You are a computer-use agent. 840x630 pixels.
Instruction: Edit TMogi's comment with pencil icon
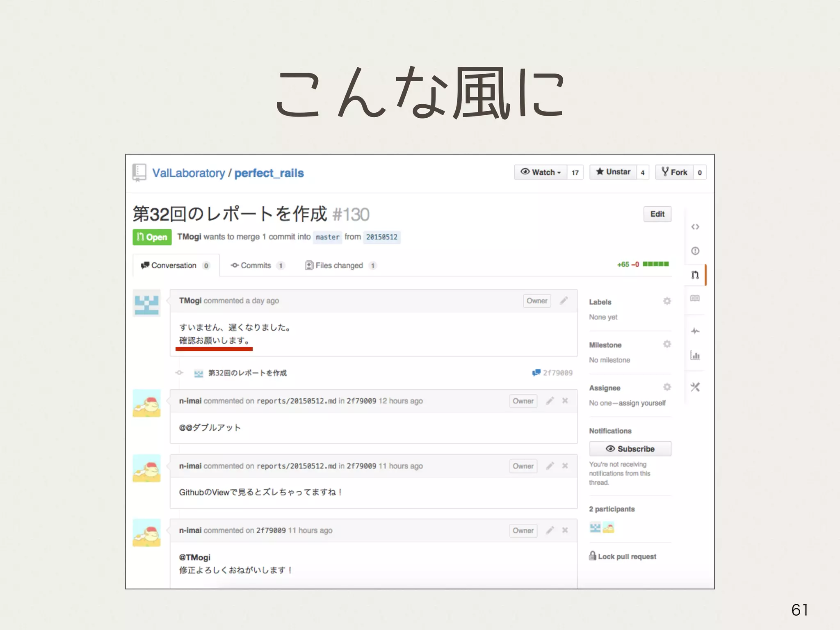click(564, 301)
